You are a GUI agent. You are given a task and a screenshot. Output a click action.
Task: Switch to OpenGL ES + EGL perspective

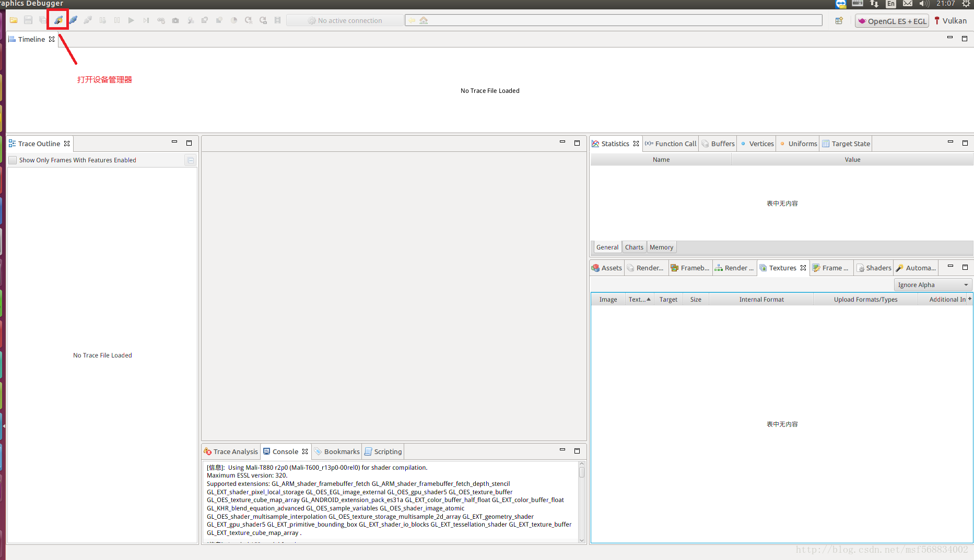tap(892, 21)
